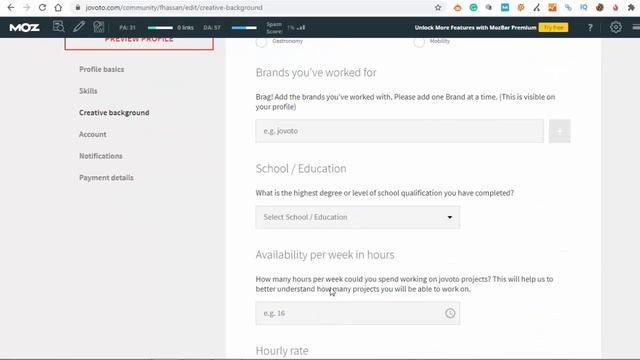Go to Skills section

[88, 91]
